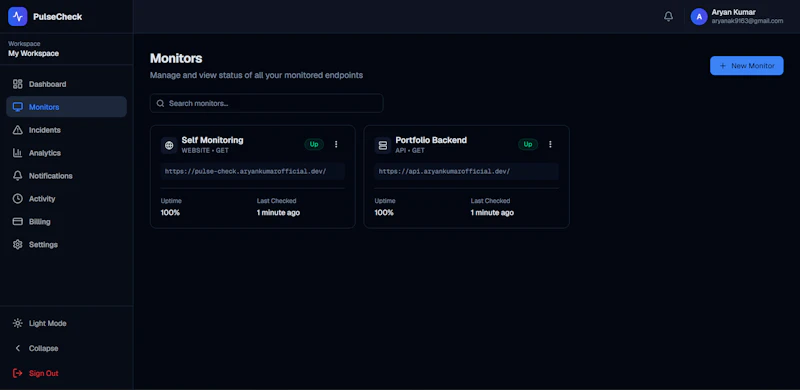The image size is (800, 390).
Task: Click the Collapse chevron icon
Action: 18,348
